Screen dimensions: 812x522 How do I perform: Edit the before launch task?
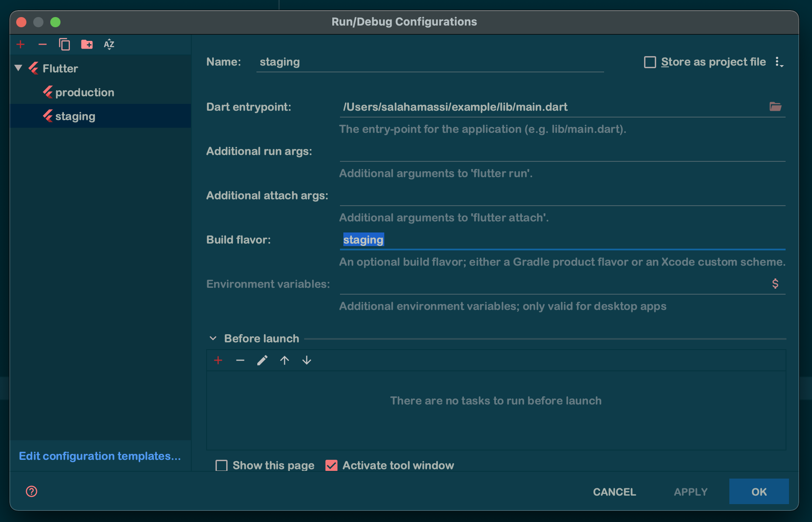262,361
